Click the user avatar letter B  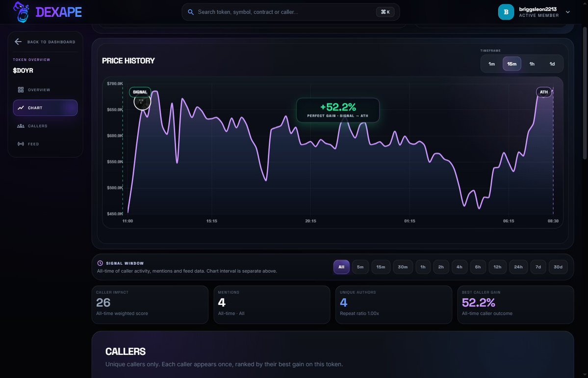(x=506, y=12)
